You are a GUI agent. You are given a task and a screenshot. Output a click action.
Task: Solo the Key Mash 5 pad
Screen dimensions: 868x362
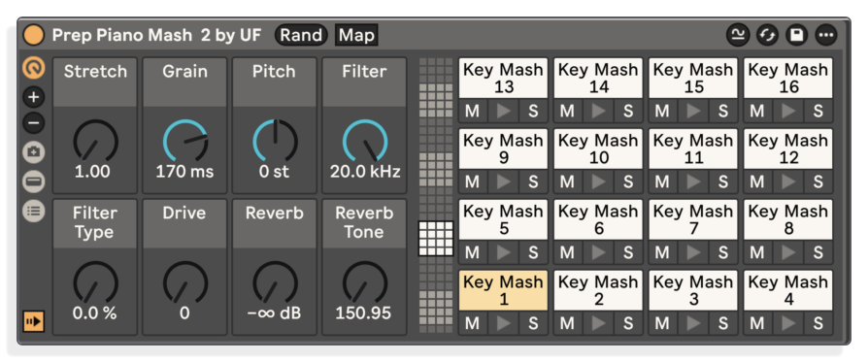point(533,252)
